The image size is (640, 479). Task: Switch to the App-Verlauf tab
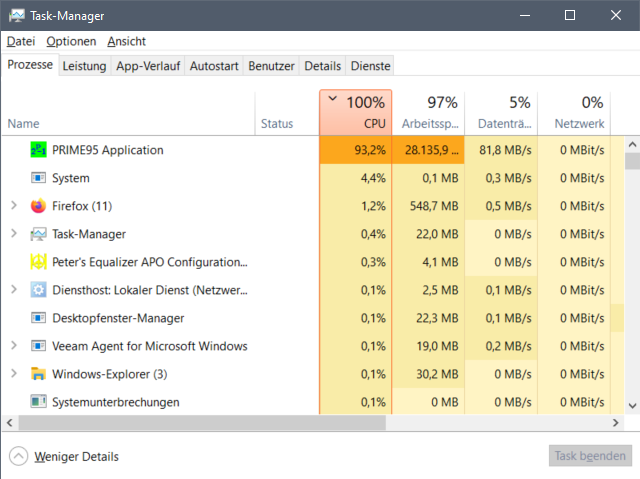coord(148,66)
